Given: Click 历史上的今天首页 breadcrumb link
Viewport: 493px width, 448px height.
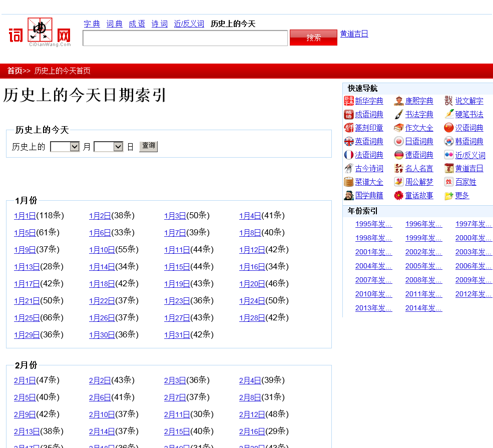Looking at the screenshot, I should click(62, 71).
